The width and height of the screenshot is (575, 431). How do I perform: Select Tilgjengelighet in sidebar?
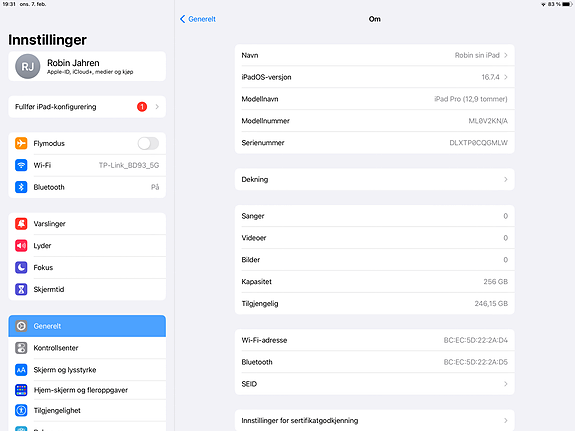(x=87, y=410)
